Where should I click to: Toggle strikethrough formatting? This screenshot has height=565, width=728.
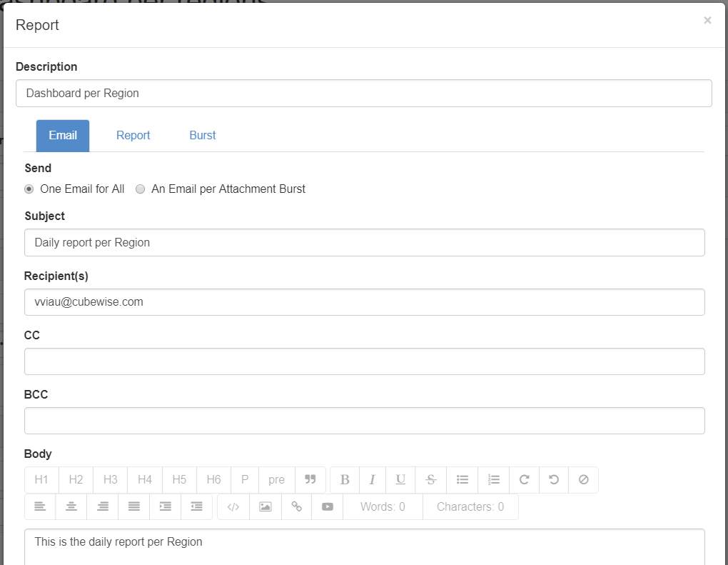(431, 479)
